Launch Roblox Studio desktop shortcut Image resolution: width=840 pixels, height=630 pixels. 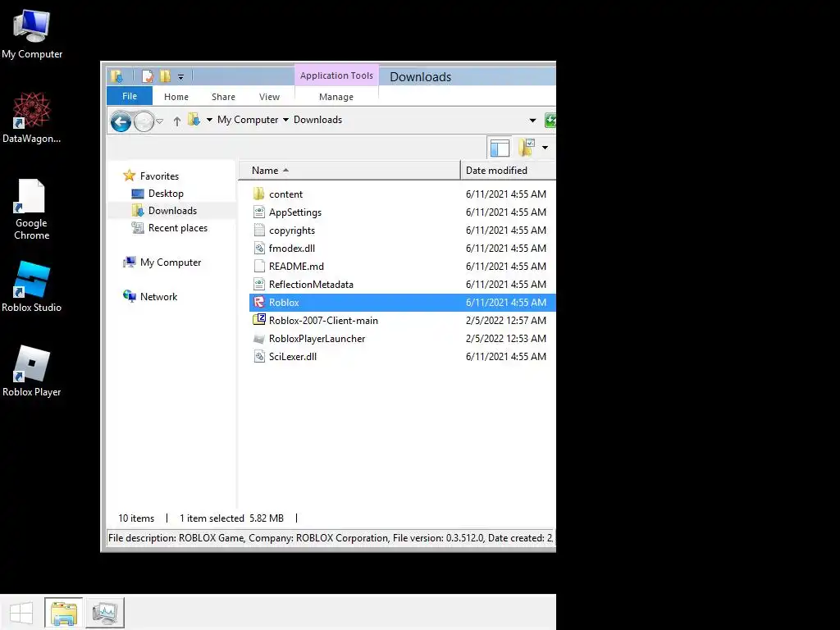click(32, 286)
